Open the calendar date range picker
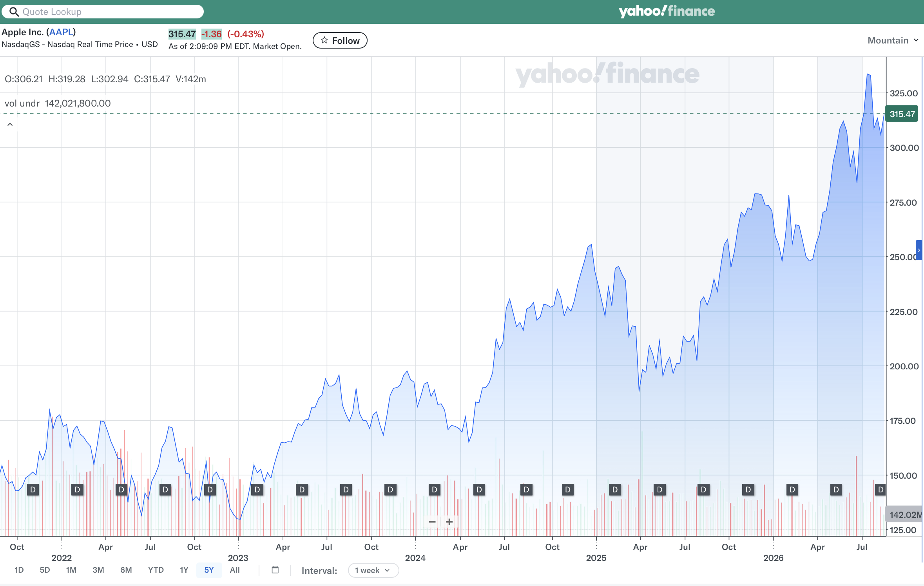This screenshot has height=586, width=924. [275, 570]
